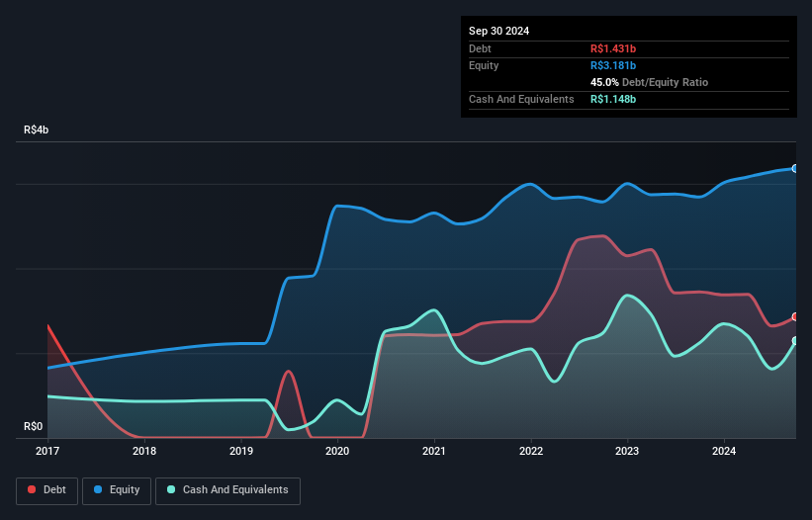Click the 2019 x-axis label
The height and width of the screenshot is (520, 812).
pos(240,451)
